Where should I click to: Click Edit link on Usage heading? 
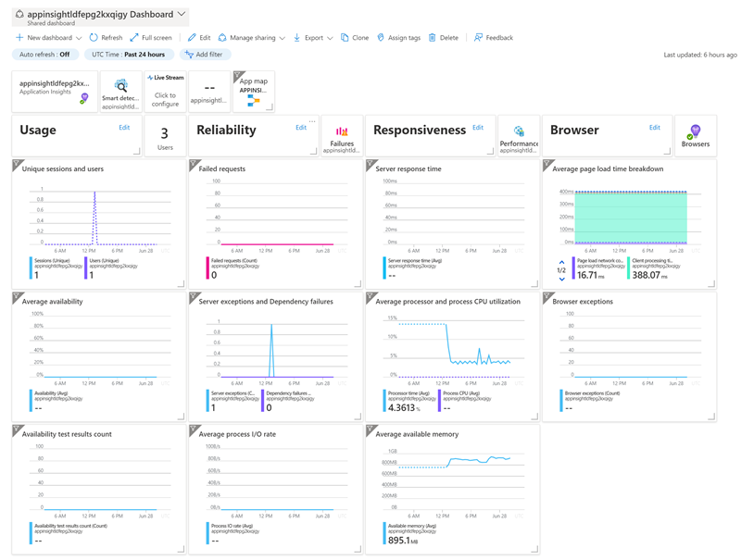[x=124, y=128]
